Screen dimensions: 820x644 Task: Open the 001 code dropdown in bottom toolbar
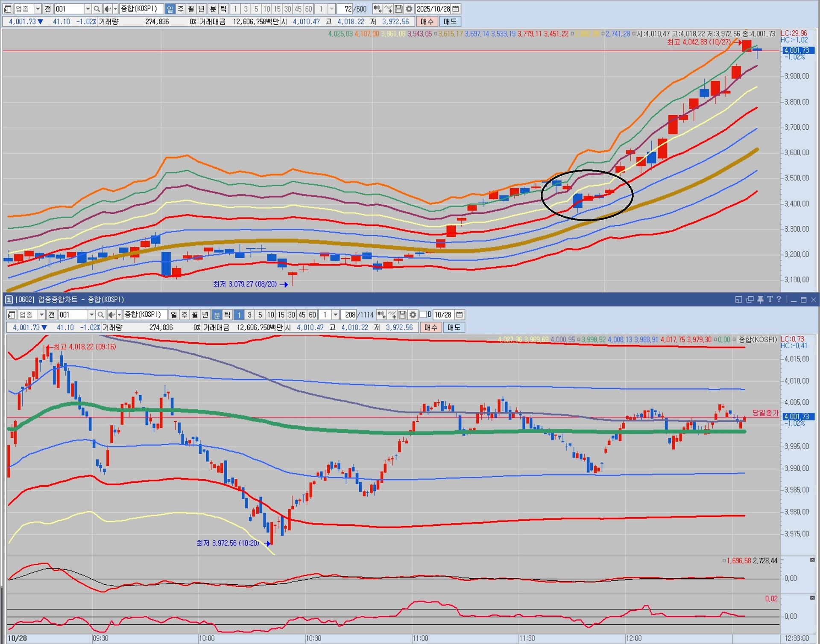(x=91, y=315)
